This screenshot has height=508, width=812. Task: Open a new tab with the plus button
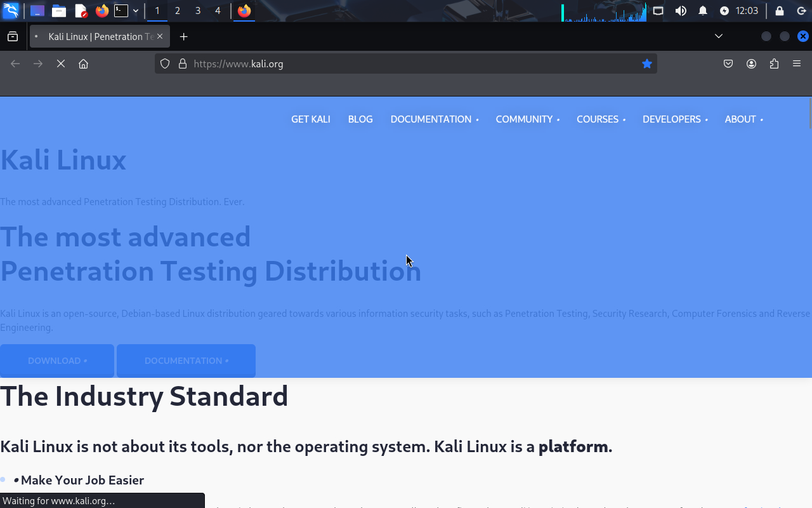coord(183,37)
